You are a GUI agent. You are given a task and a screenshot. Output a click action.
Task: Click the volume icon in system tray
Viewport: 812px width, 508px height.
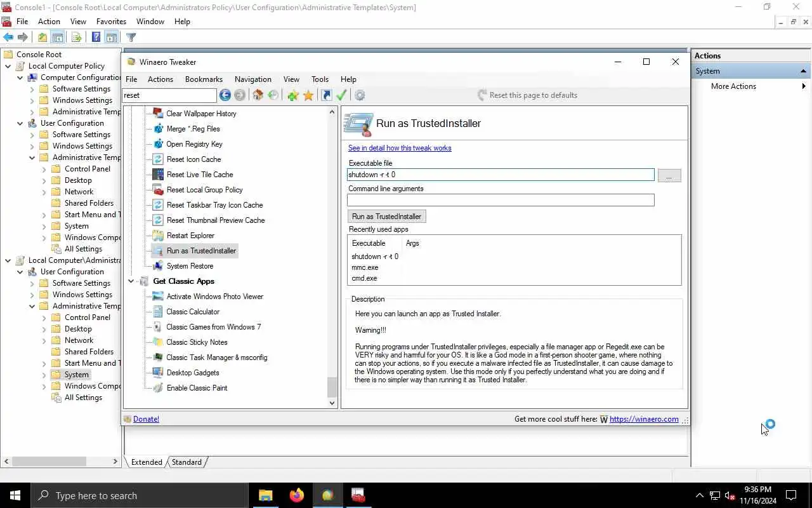[730, 496]
